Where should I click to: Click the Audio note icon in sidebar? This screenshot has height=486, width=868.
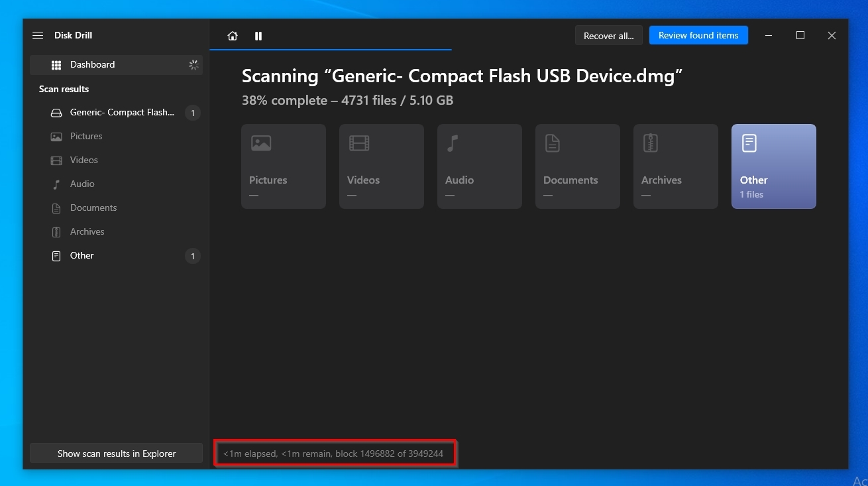click(56, 184)
